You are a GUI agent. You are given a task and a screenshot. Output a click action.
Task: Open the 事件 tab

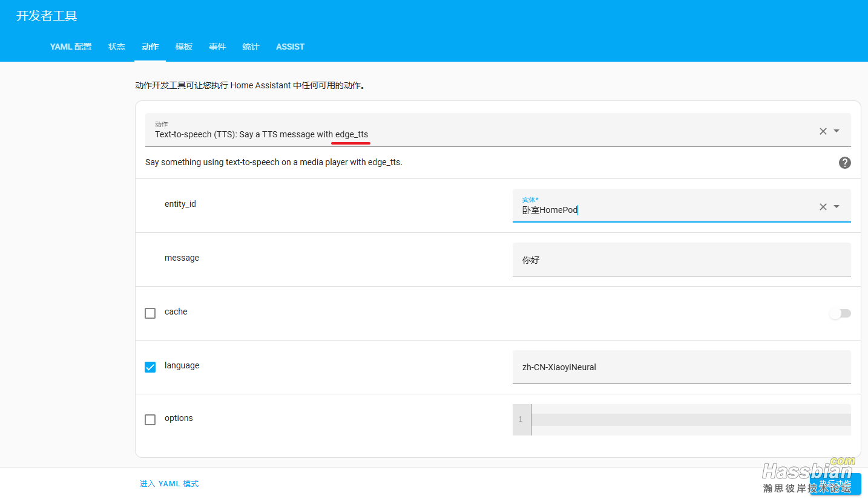click(217, 47)
